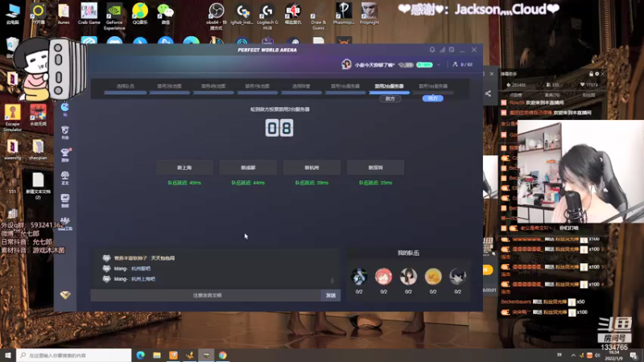Viewport: 644px width, 362px height.
Task: Open notification bell in Perfect World Arena
Action: (432, 50)
